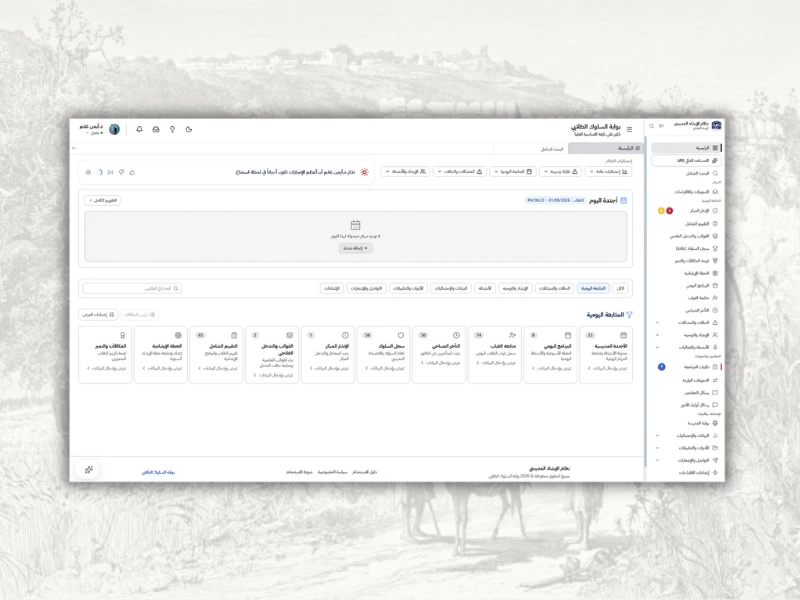Open the inbox tray icon in the top bar
This screenshot has width=800, height=600.
point(156,130)
